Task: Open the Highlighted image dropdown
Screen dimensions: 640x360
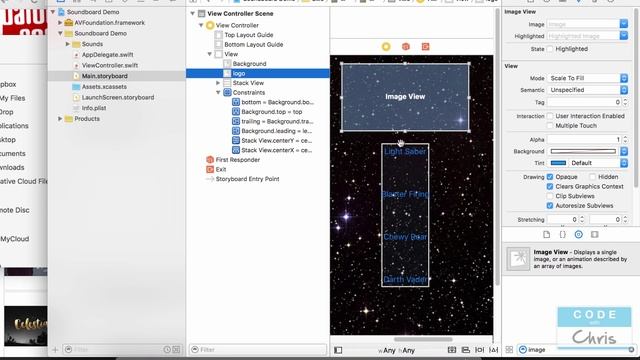Action: 624,36
